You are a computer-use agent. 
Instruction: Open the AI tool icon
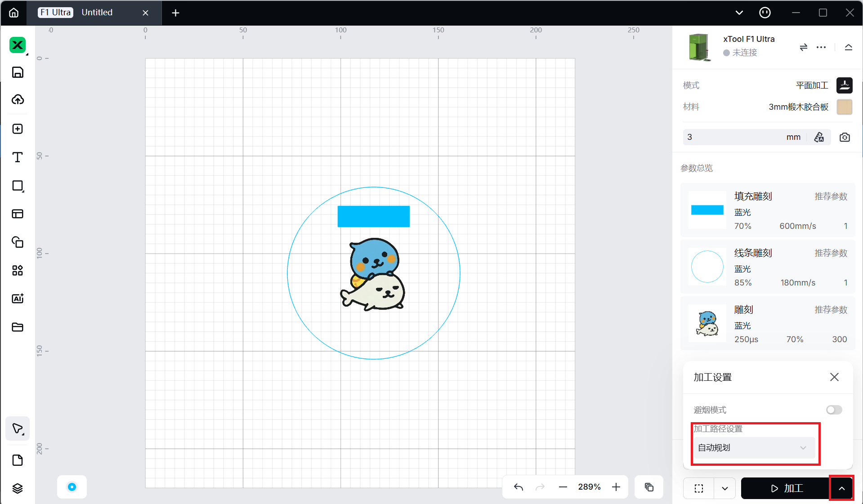pos(18,299)
